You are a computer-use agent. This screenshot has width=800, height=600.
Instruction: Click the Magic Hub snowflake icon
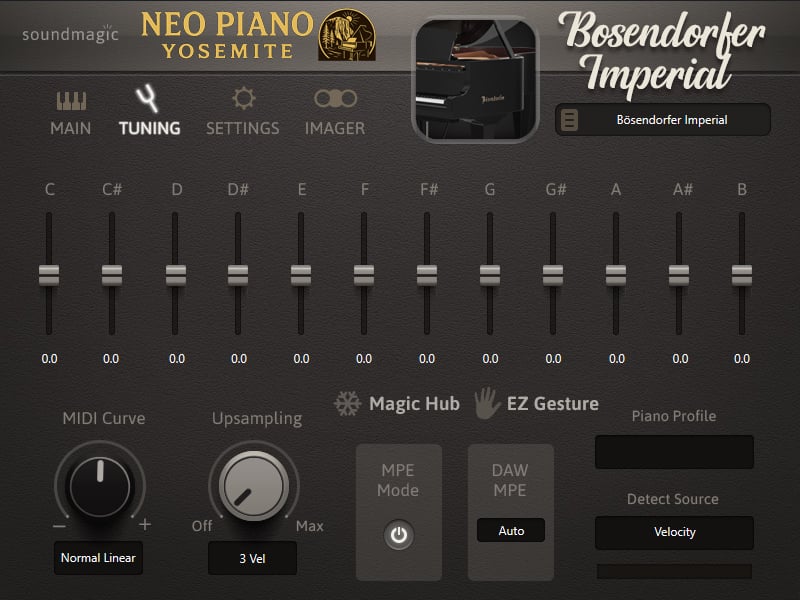[347, 404]
